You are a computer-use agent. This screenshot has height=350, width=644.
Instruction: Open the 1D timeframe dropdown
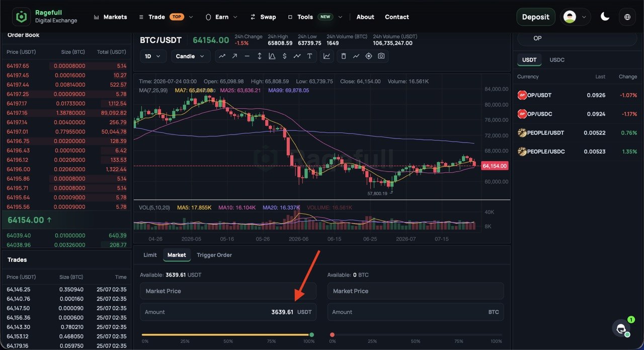pyautogui.click(x=153, y=56)
